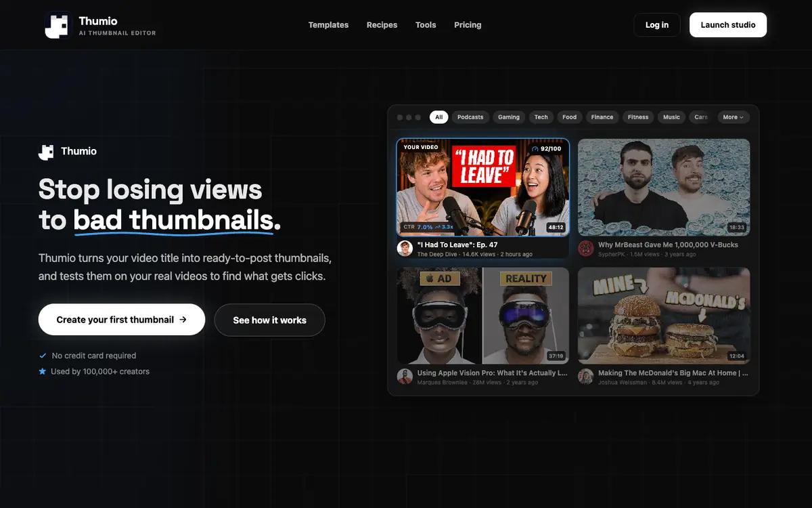812x508 pixels.
Task: Open the Joshua Weissman channel avatar
Action: coord(586,377)
